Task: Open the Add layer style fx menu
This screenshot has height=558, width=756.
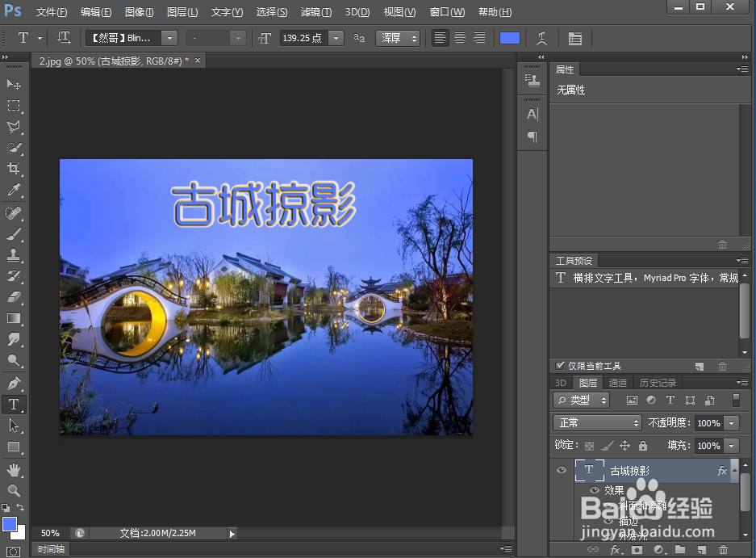Action: tap(616, 549)
